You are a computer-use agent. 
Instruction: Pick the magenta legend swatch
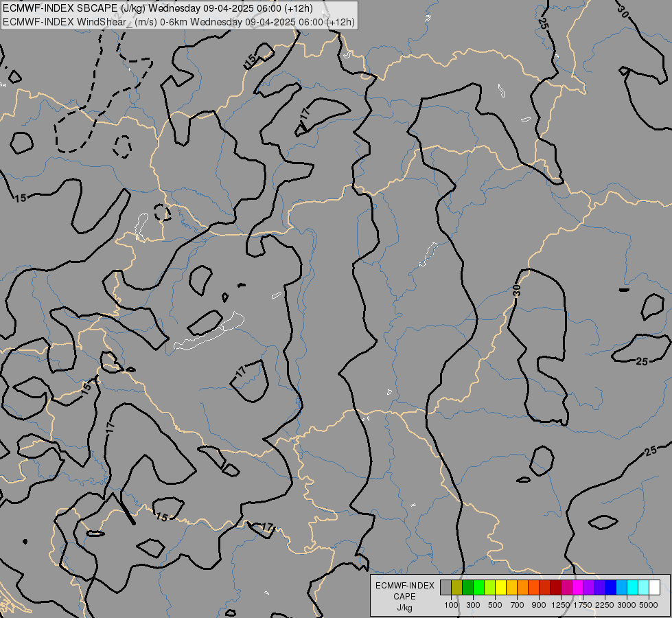[x=578, y=587]
